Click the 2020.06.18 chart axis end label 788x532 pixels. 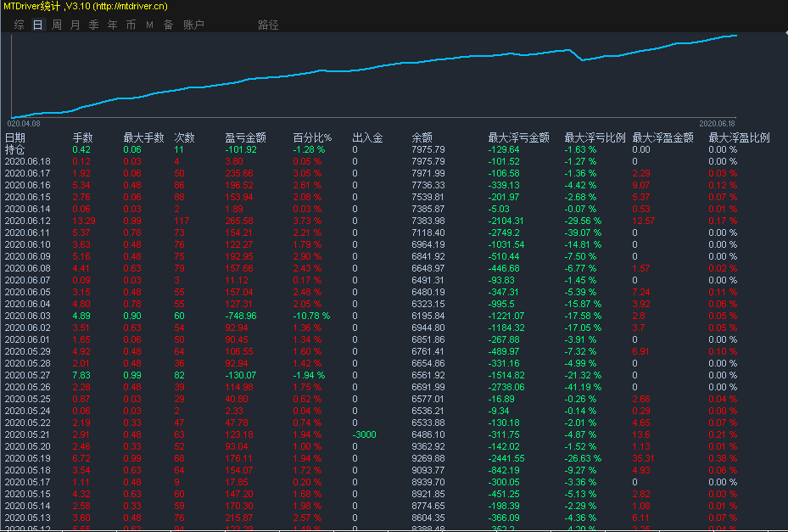click(x=717, y=123)
